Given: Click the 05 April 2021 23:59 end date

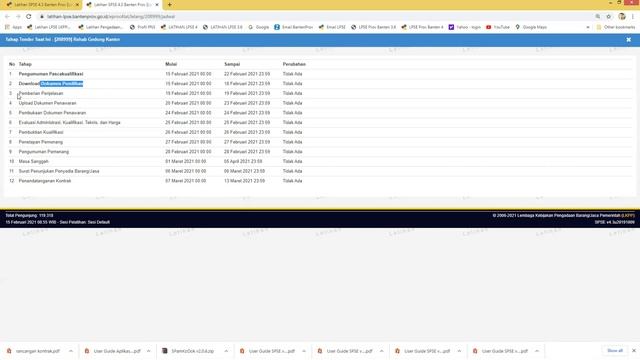Looking at the screenshot, I should click(x=243, y=162).
